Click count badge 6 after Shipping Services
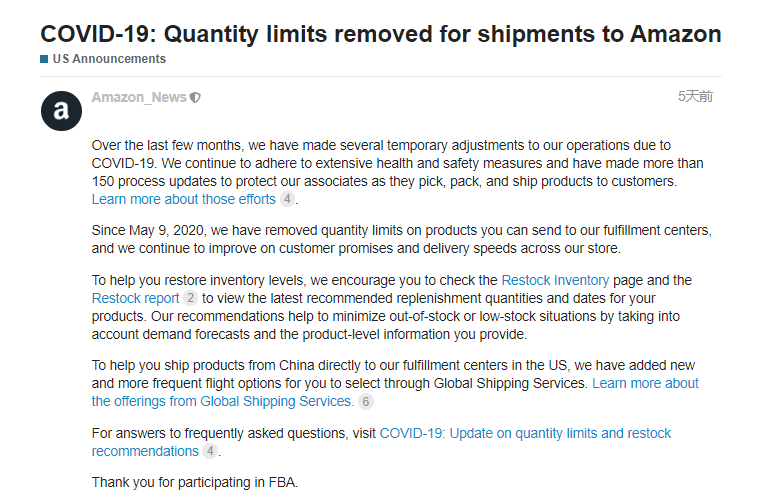This screenshot has width=776, height=502. [366, 401]
